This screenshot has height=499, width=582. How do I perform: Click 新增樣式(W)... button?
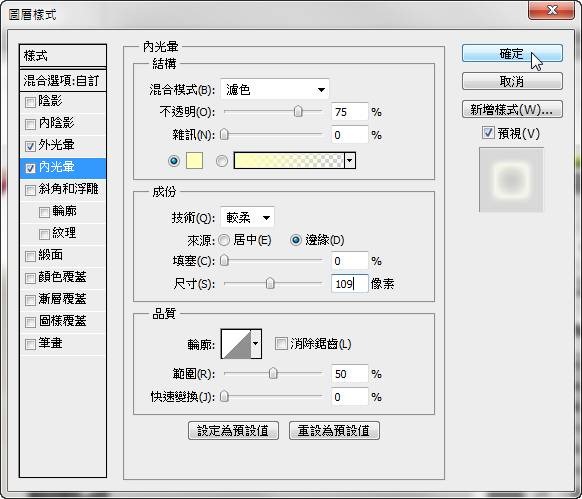pos(512,109)
